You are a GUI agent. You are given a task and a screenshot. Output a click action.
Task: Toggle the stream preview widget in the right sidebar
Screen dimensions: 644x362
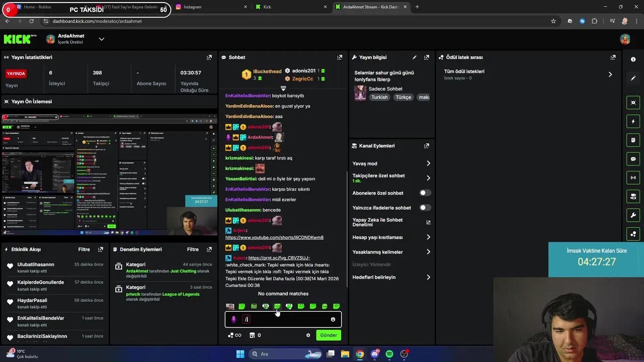pos(633,103)
